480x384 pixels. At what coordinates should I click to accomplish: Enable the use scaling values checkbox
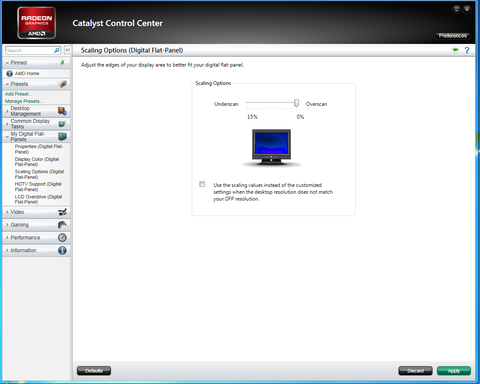click(x=202, y=184)
